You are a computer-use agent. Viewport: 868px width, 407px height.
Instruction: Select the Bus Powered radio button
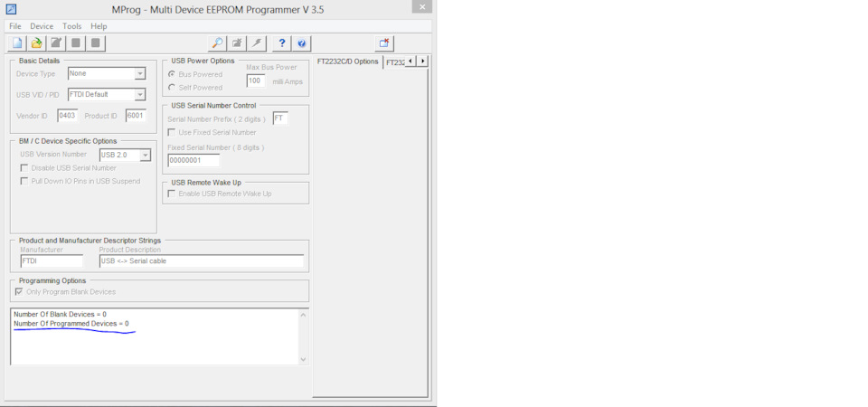click(172, 74)
